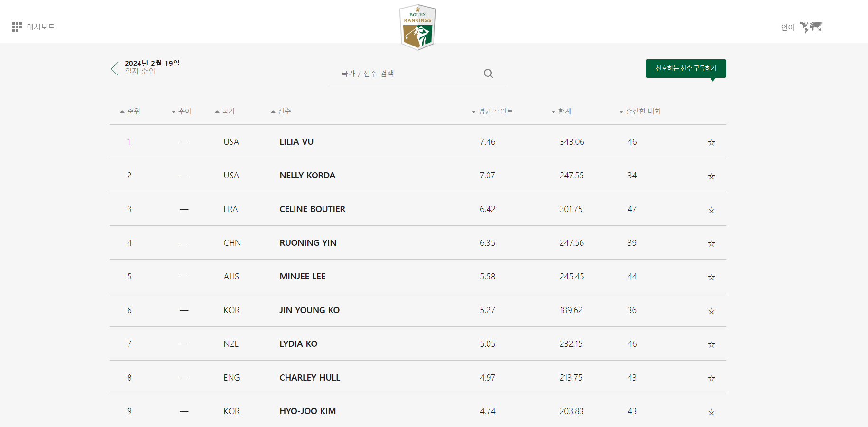Favorite Lilia Vu using her star toggle

click(x=711, y=142)
